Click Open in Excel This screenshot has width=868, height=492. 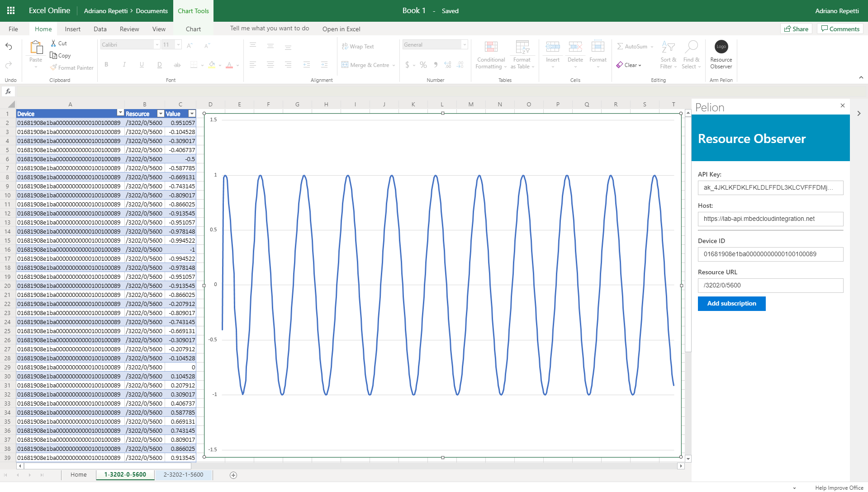click(341, 29)
